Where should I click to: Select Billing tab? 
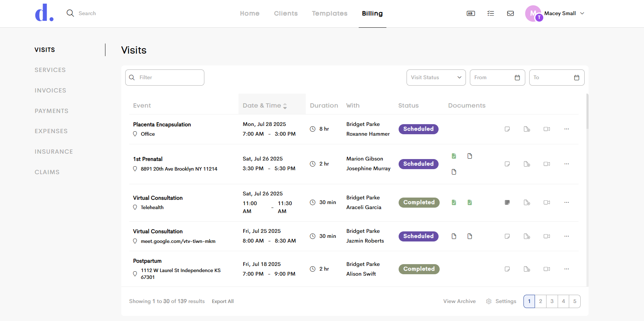coord(372,13)
